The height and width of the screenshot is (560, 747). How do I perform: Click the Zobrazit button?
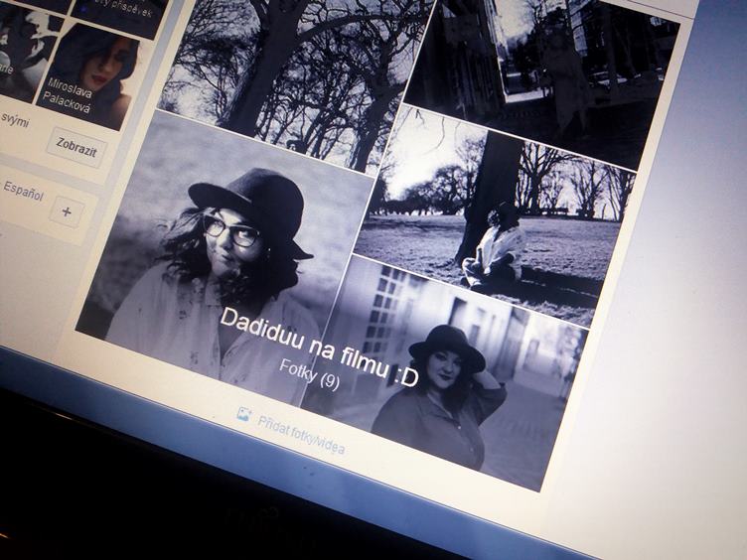click(x=76, y=147)
